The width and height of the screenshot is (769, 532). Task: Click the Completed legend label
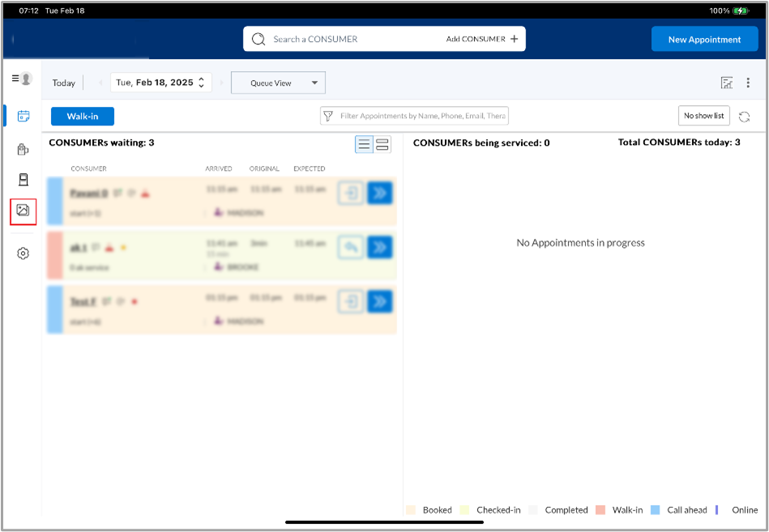[x=566, y=510]
